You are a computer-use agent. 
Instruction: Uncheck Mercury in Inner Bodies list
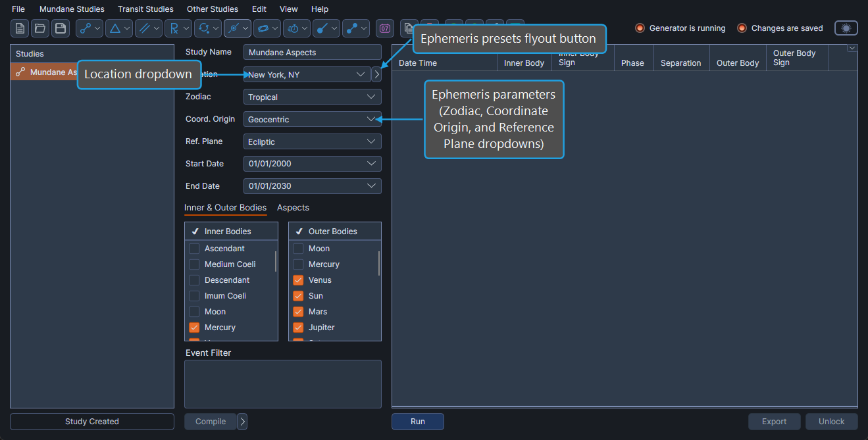point(194,328)
